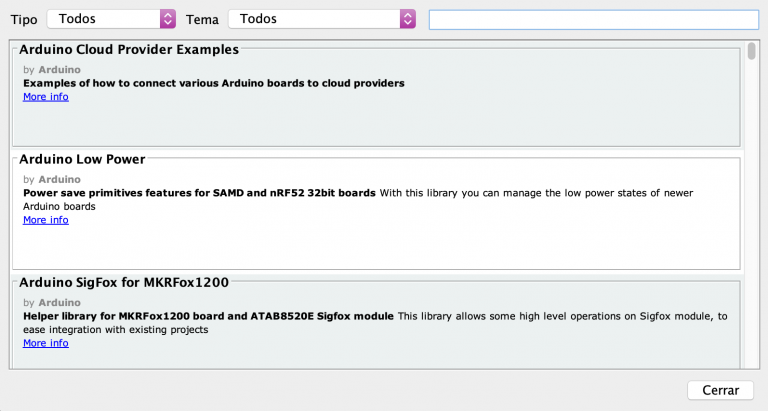768x411 pixels.
Task: Click the vertical scrollbar thumb
Action: coord(751,51)
